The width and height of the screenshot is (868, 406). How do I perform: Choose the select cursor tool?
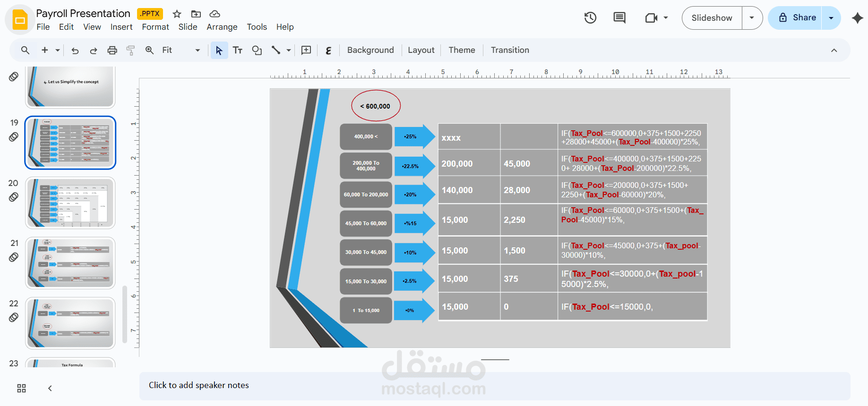pos(219,50)
